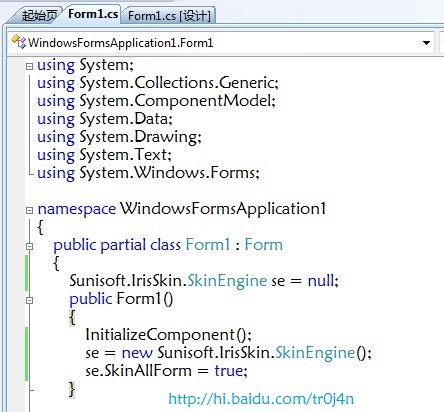Select the Form1.cs code tab
Screen dimensions: 444x412
coord(93,14)
